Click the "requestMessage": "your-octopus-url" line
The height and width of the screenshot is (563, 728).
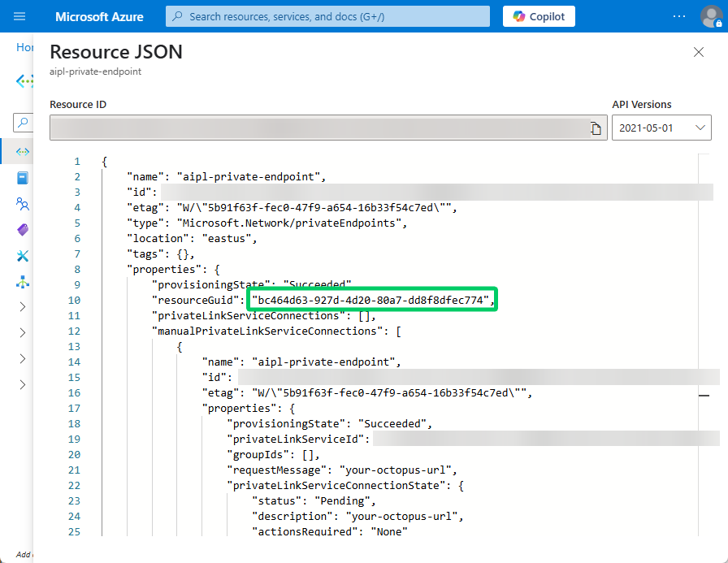coord(342,470)
